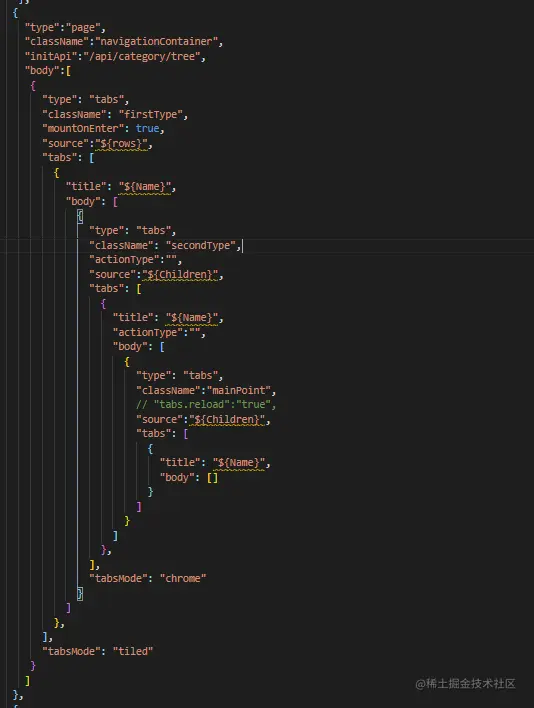534x708 pixels.
Task: Click the empty [] array after innermost body
Action: (212, 477)
